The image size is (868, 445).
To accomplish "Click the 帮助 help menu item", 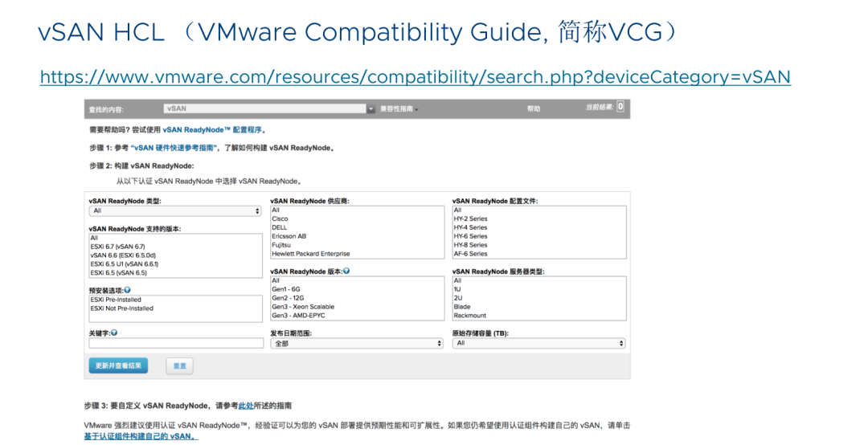I will coord(533,108).
